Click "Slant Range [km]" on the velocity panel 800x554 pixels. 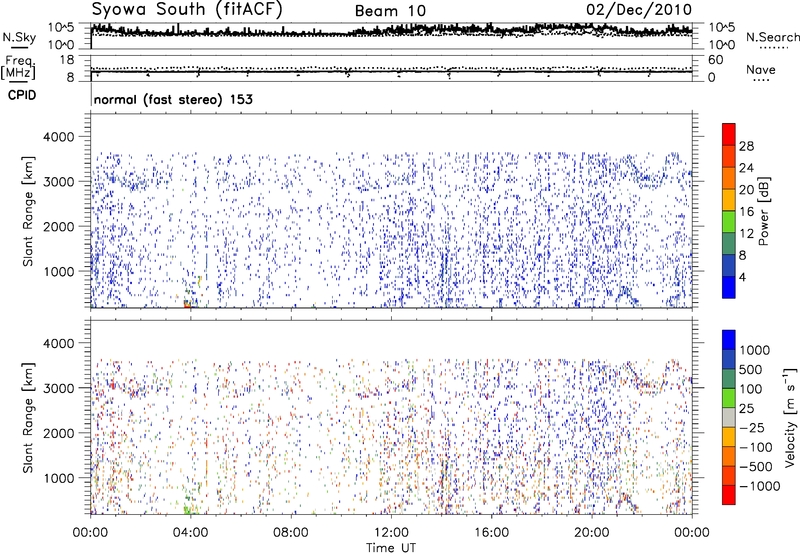tap(28, 417)
